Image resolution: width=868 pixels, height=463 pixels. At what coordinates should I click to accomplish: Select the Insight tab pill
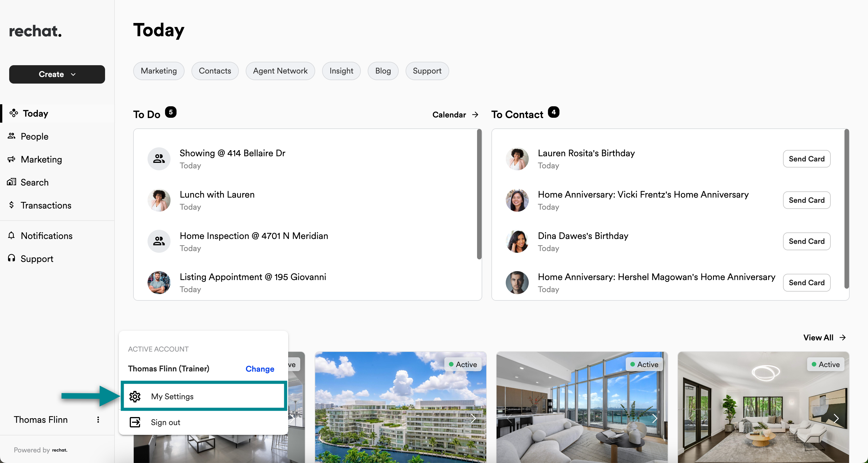[x=341, y=71]
